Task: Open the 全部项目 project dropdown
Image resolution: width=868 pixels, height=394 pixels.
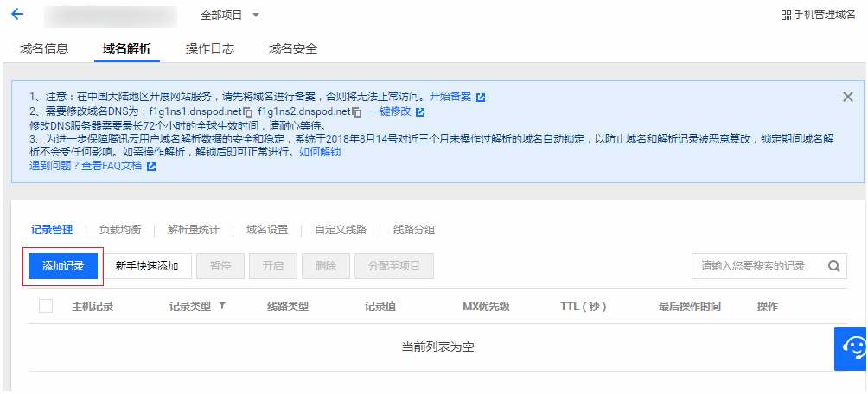Action: [x=230, y=16]
